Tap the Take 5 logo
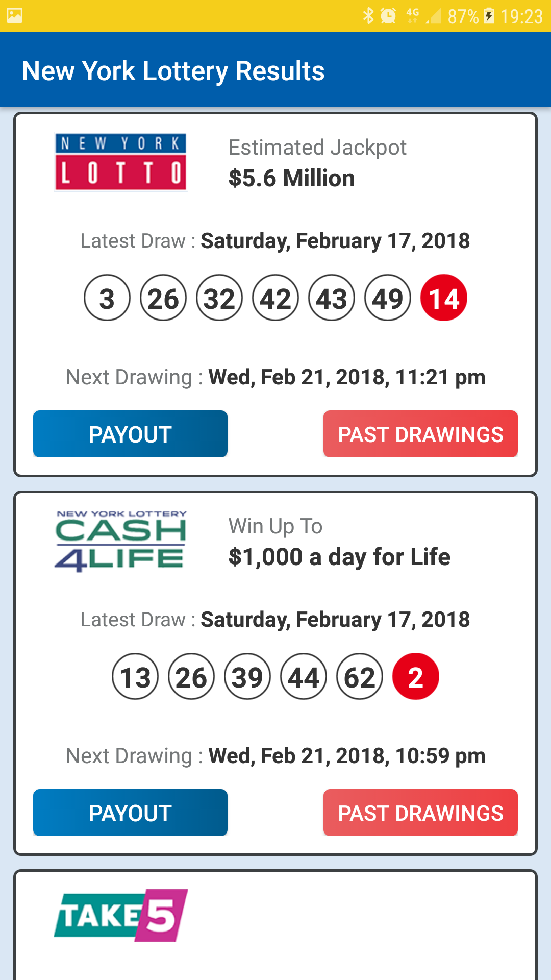The image size is (551, 980). (120, 915)
